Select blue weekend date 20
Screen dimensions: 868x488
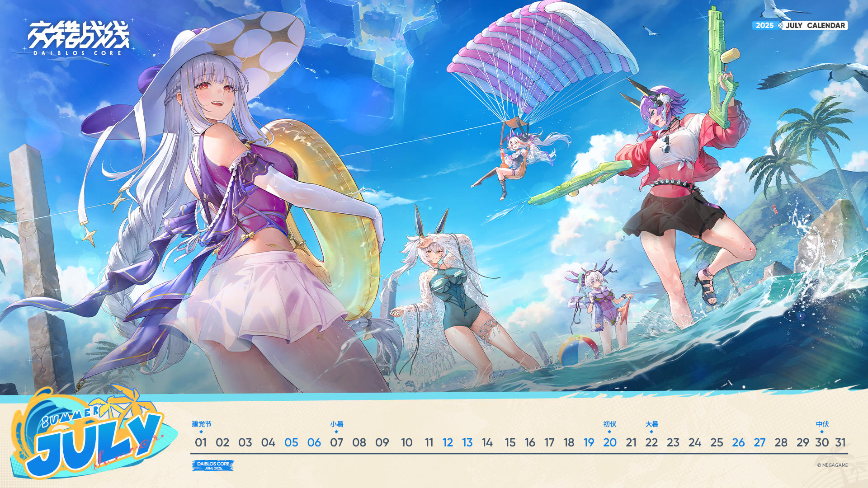coord(610,442)
